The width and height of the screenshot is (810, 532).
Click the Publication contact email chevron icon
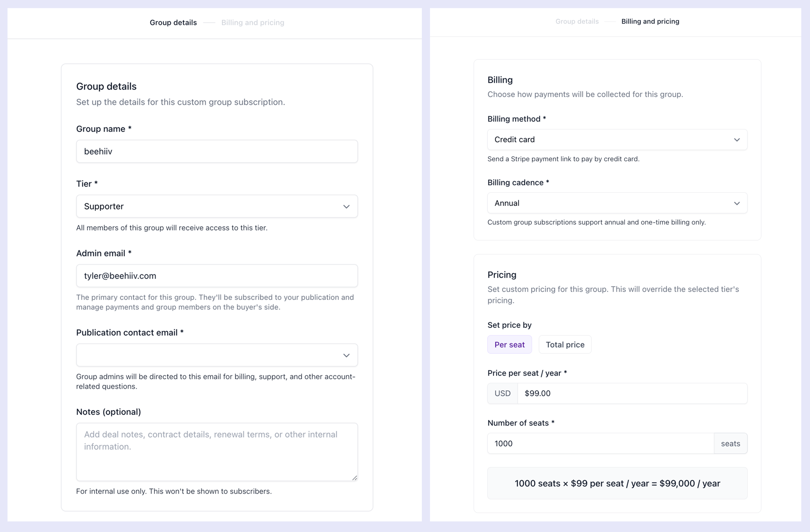tap(346, 356)
